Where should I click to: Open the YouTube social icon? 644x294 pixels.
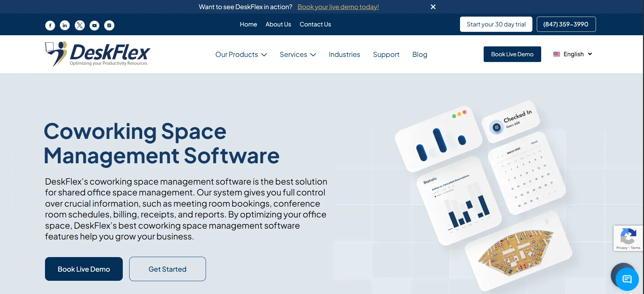(94, 25)
